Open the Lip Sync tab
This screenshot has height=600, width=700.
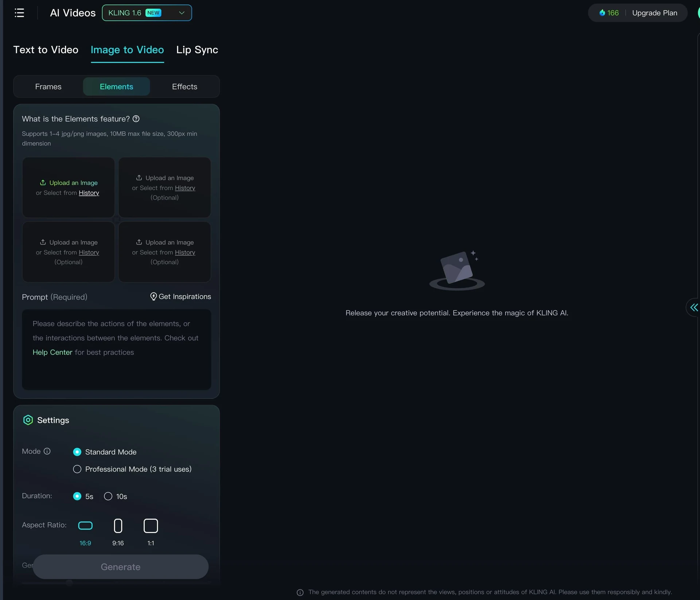(x=197, y=50)
